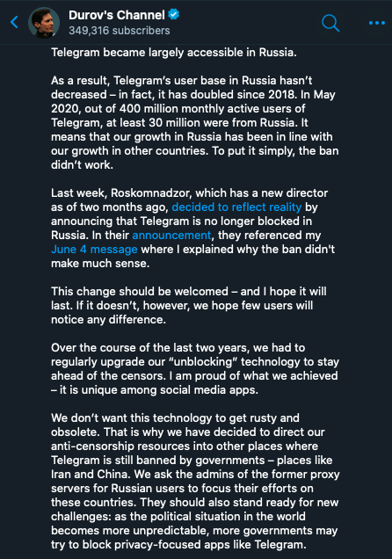Click the sentence 'the ban didn't work'
The image size is (392, 559).
point(195,157)
